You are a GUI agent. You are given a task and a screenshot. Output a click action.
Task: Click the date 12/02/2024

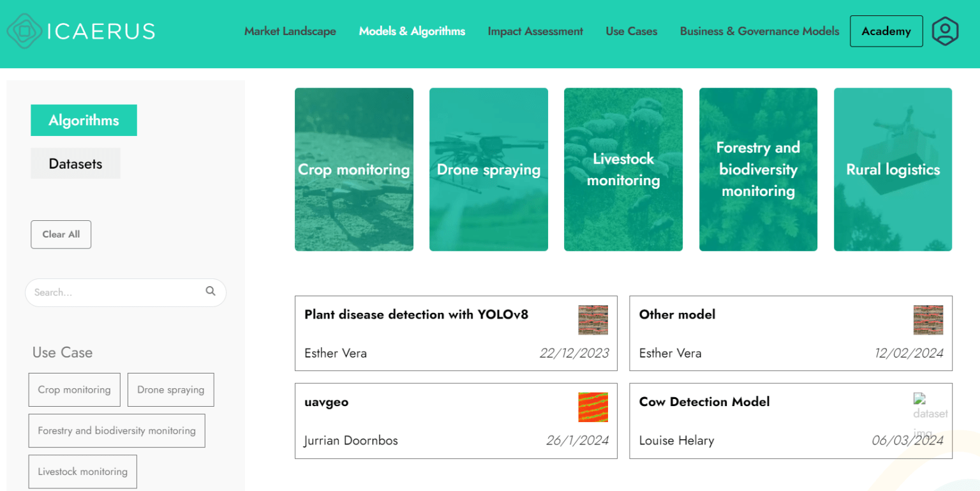tap(909, 353)
